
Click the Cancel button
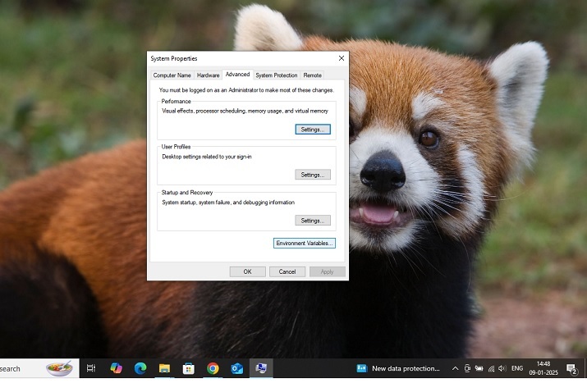coord(287,271)
